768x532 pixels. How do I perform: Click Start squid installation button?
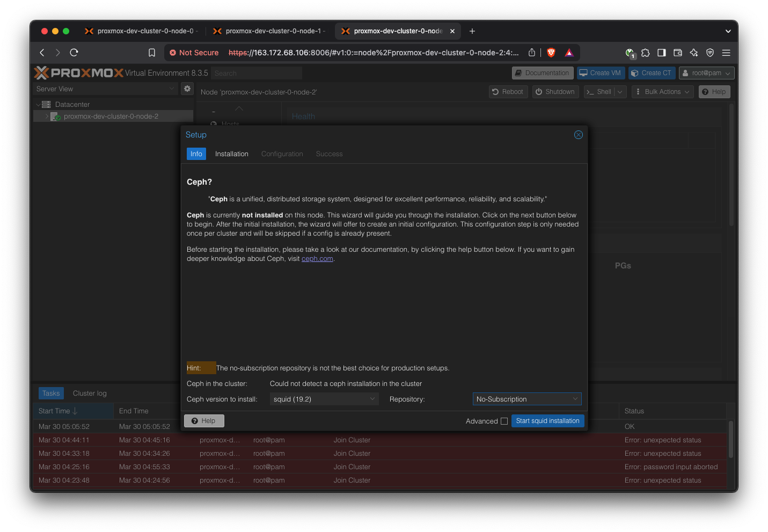547,421
